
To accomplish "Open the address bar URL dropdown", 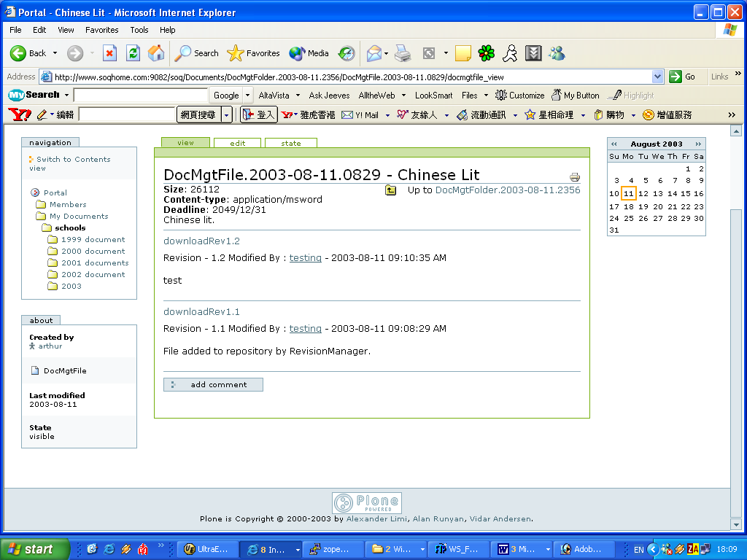I will point(657,77).
